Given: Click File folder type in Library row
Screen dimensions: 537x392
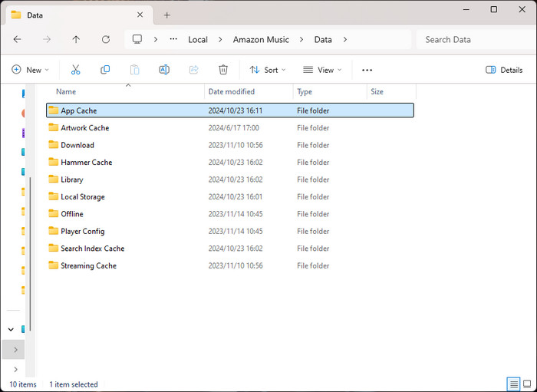Looking at the screenshot, I should coord(313,180).
